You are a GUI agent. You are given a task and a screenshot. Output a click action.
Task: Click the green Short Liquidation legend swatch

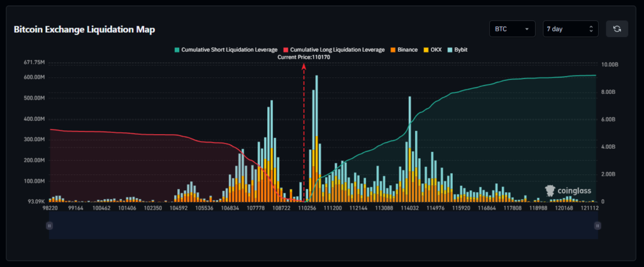177,50
